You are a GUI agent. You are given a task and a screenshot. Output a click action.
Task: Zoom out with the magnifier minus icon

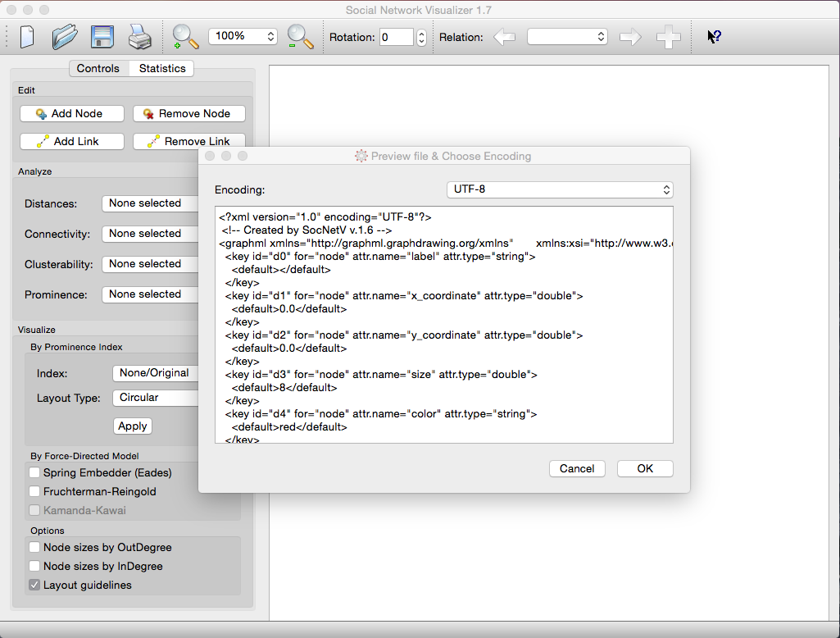pyautogui.click(x=300, y=37)
